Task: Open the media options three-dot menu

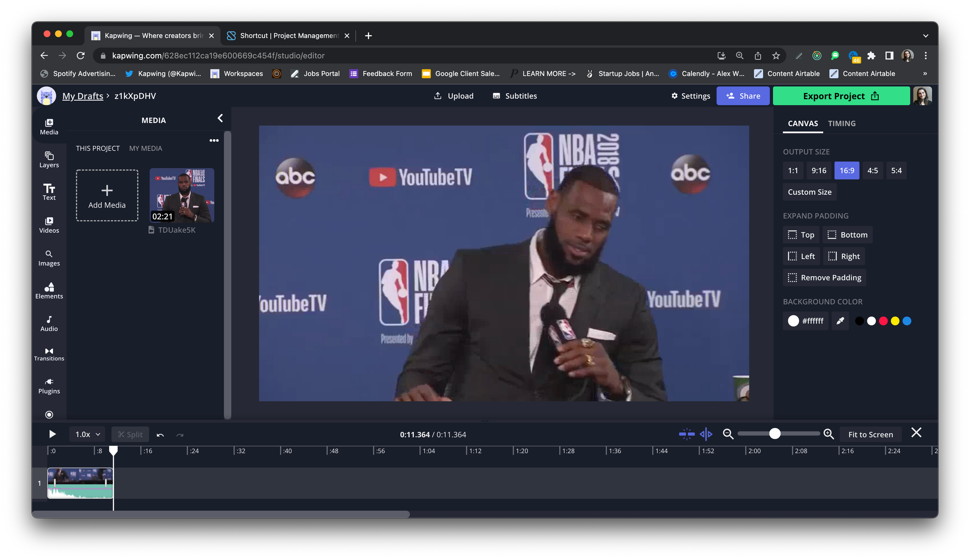Action: [x=214, y=140]
